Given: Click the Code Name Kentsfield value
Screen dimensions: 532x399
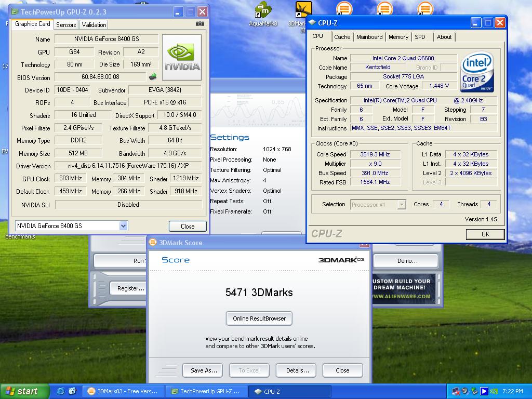Looking at the screenshot, I should coord(378,67).
